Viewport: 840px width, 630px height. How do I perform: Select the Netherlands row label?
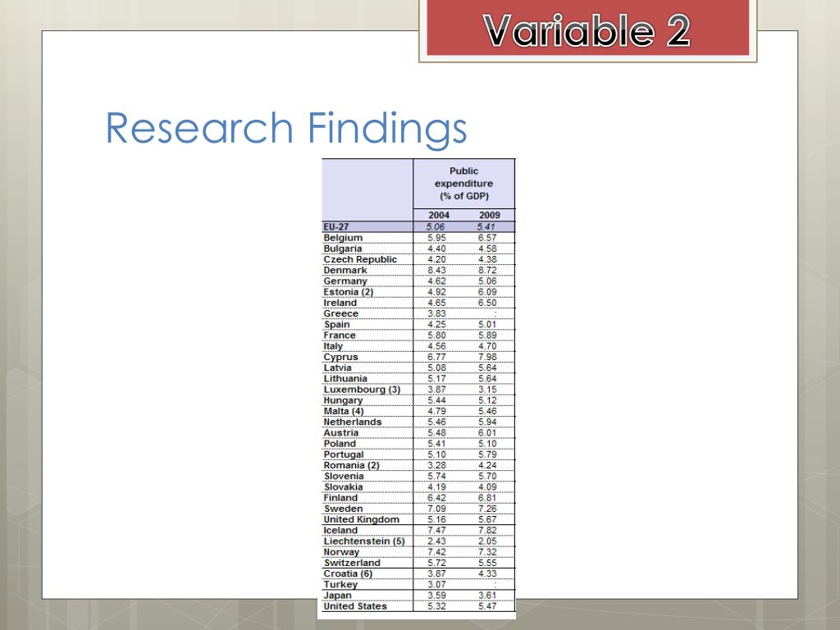click(353, 422)
